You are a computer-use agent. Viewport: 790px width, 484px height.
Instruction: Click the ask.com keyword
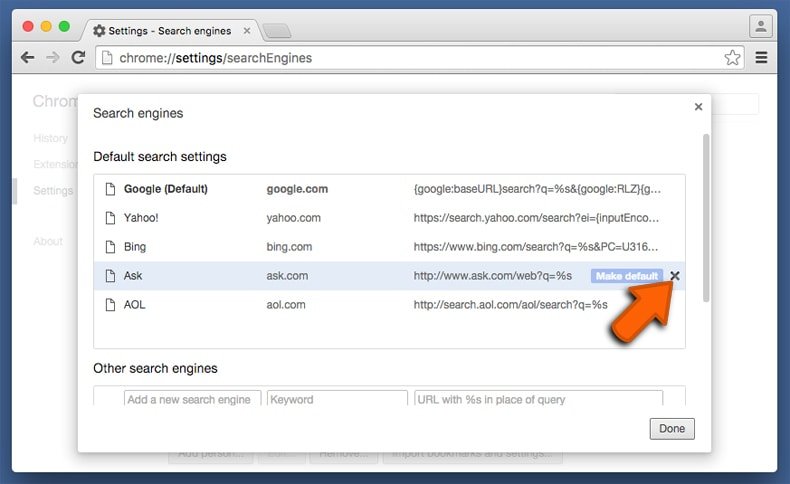pos(287,276)
